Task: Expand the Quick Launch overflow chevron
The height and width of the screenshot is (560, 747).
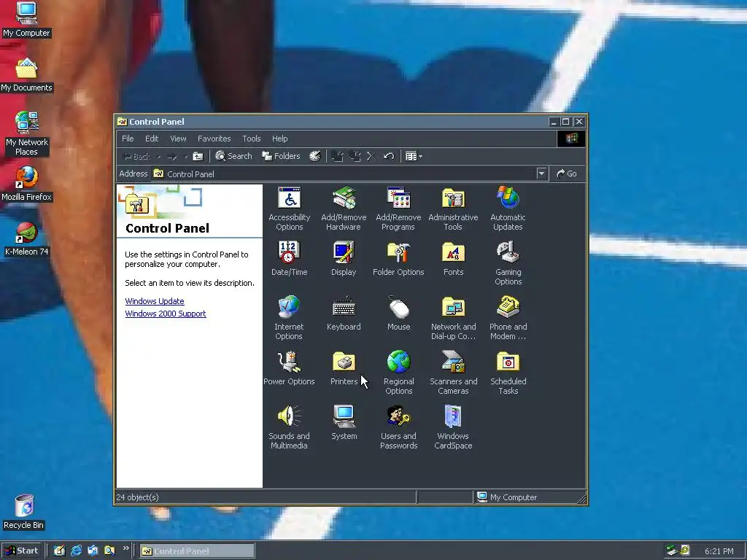Action: tap(125, 548)
